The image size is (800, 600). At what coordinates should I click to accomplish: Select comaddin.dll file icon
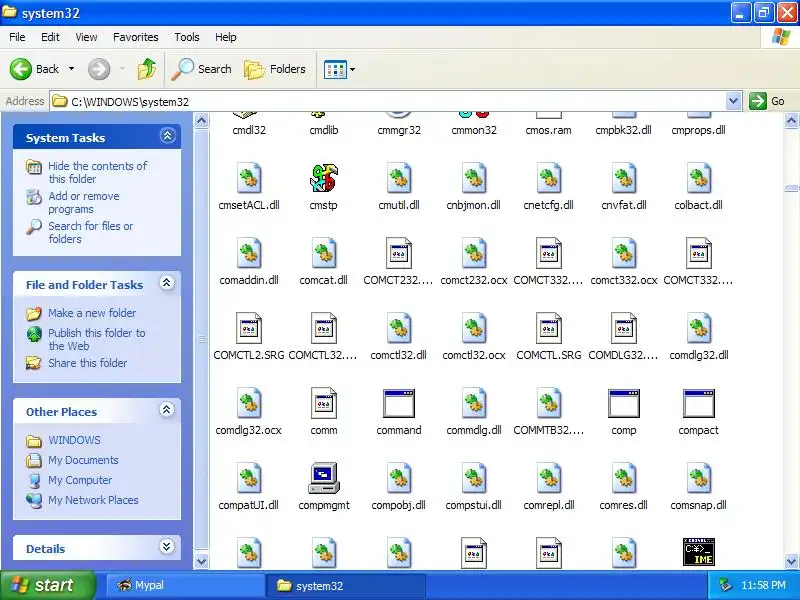tap(249, 253)
